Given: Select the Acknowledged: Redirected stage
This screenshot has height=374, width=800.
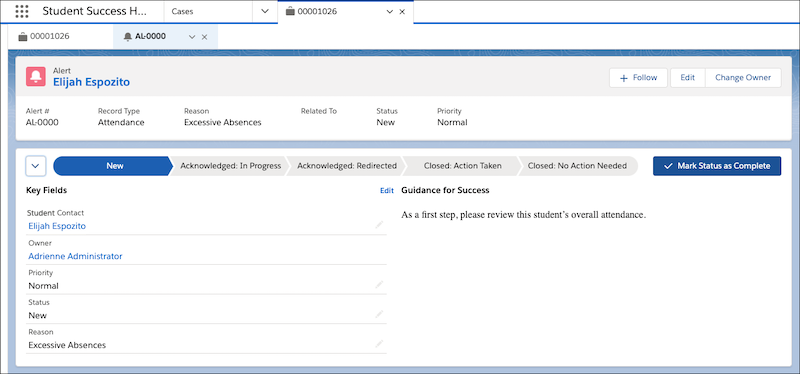Looking at the screenshot, I should tap(347, 166).
